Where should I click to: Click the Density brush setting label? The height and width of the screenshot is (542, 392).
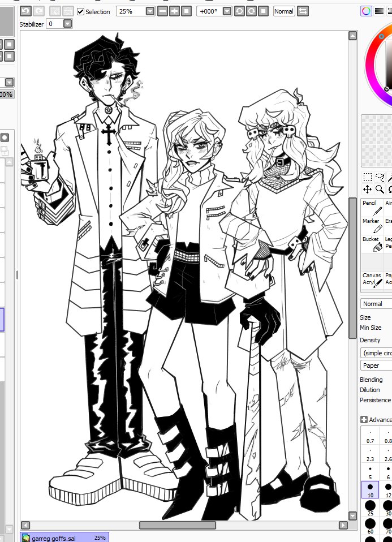click(370, 340)
